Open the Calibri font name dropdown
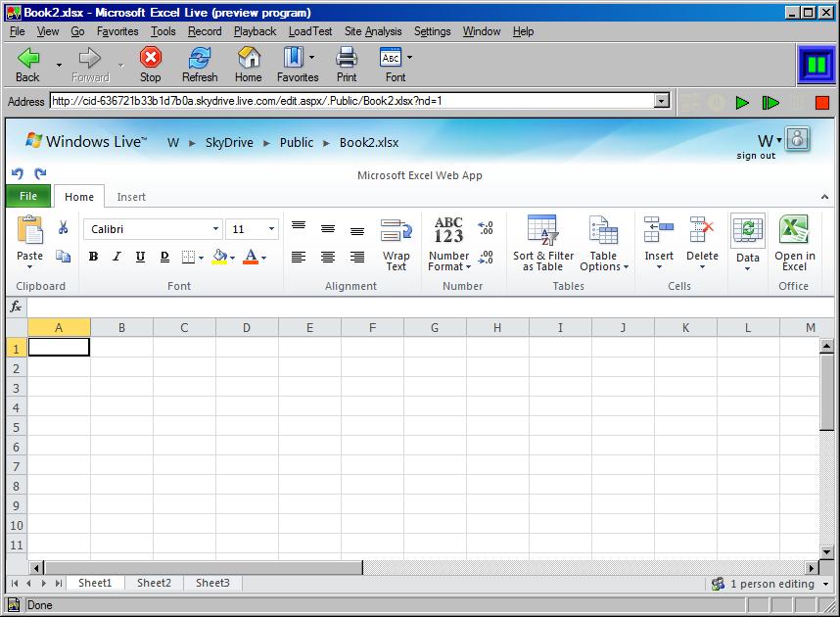 click(215, 229)
